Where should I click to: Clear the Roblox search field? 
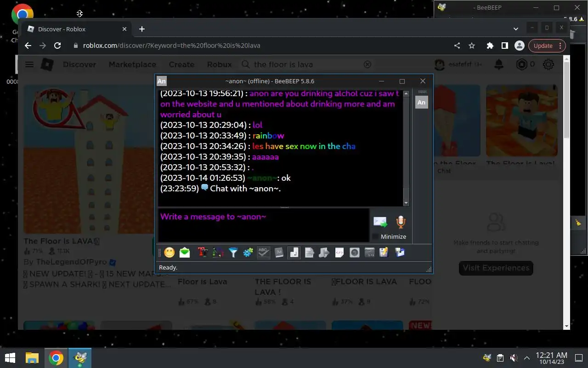pyautogui.click(x=367, y=64)
